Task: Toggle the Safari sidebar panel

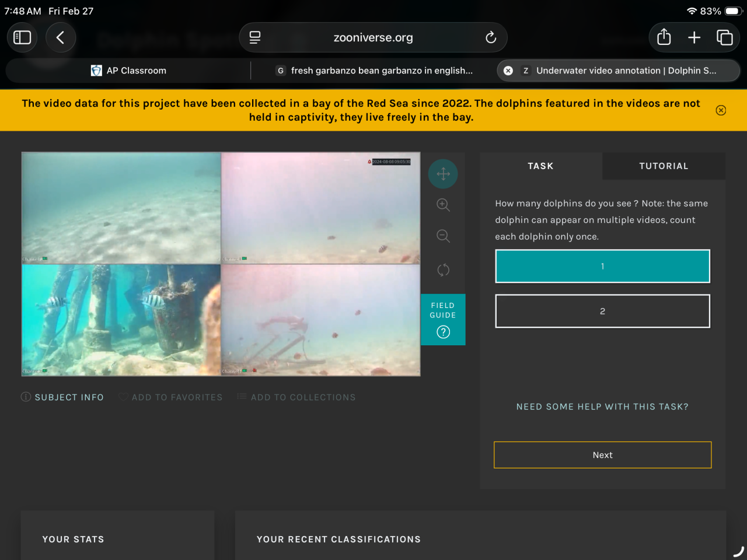Action: tap(22, 37)
